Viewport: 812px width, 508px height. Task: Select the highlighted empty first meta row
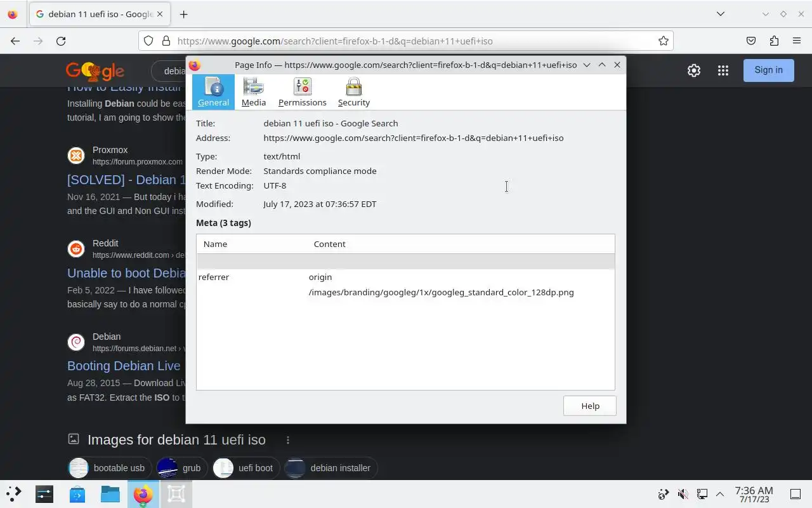405,262
